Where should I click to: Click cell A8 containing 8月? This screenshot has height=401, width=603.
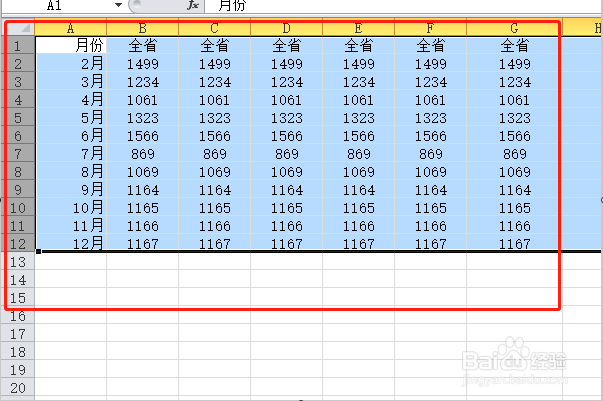click(71, 171)
